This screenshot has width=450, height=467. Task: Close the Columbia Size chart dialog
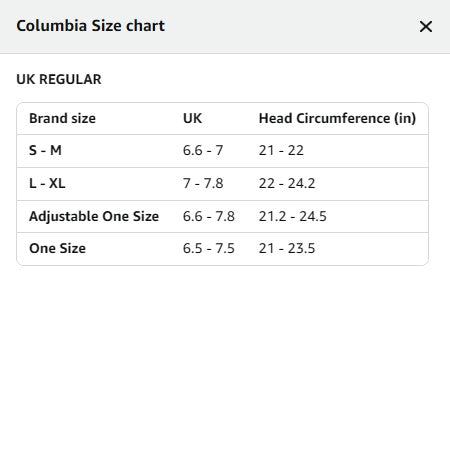coord(426,27)
